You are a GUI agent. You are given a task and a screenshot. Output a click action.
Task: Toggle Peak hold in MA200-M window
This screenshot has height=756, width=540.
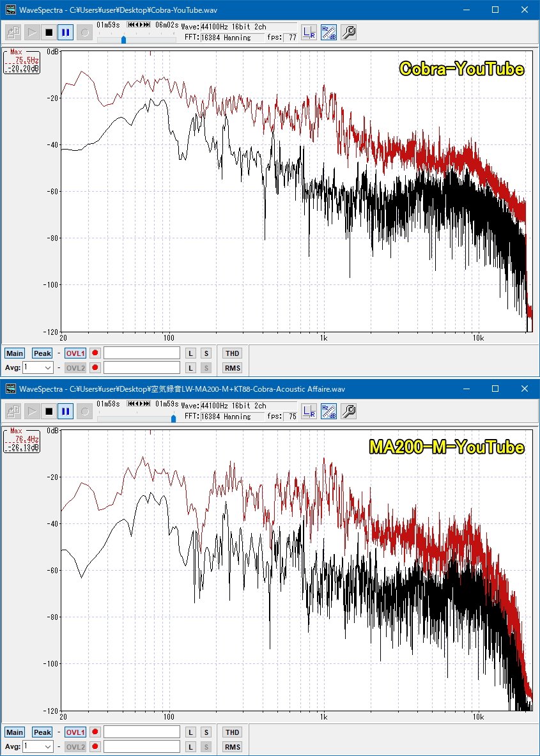[42, 732]
